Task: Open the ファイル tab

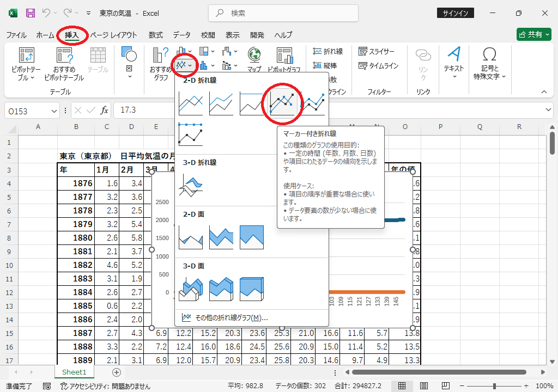Action: [x=16, y=35]
